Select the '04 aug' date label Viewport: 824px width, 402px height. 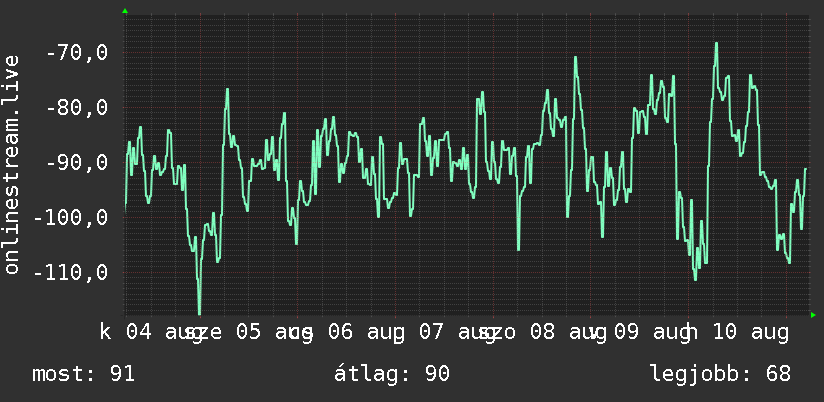click(x=164, y=333)
